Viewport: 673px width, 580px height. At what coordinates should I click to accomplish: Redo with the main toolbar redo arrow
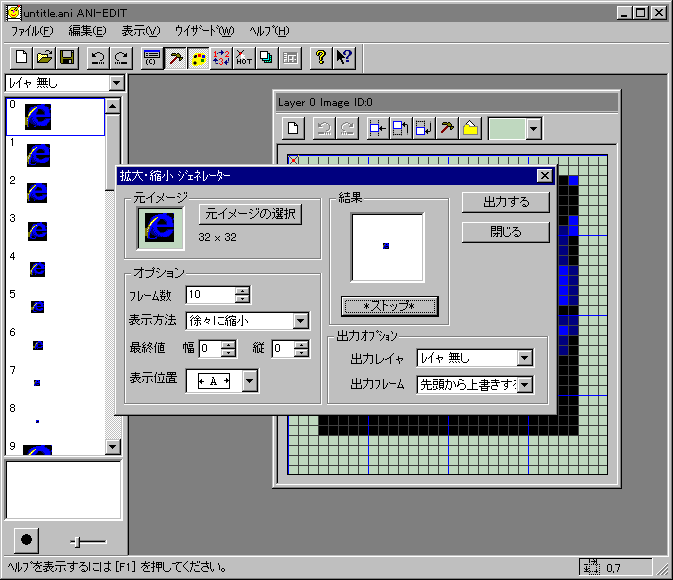tap(121, 58)
